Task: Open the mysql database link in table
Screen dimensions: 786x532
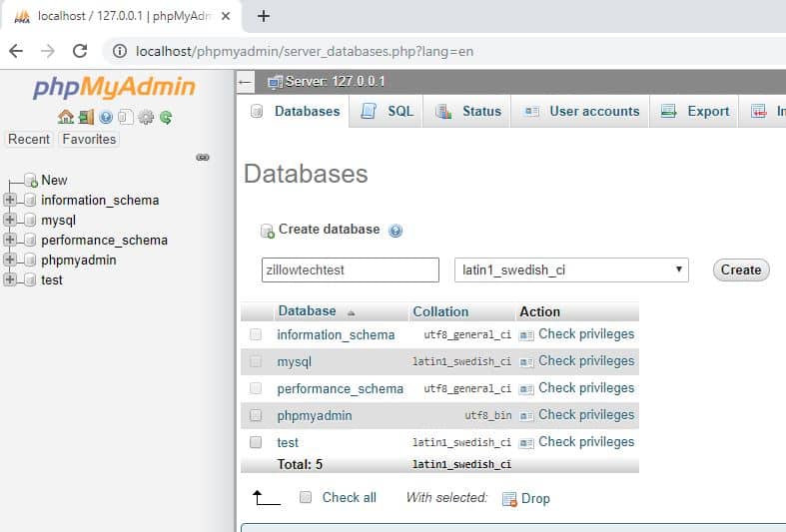Action: (295, 361)
